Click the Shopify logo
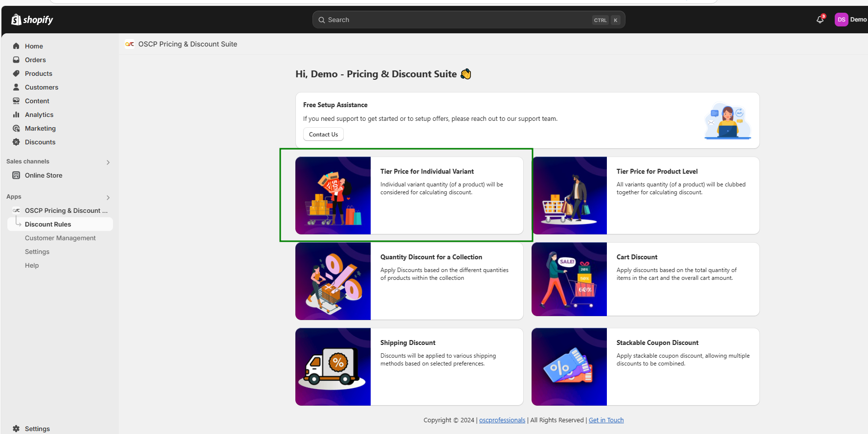Image resolution: width=868 pixels, height=434 pixels. tap(32, 20)
